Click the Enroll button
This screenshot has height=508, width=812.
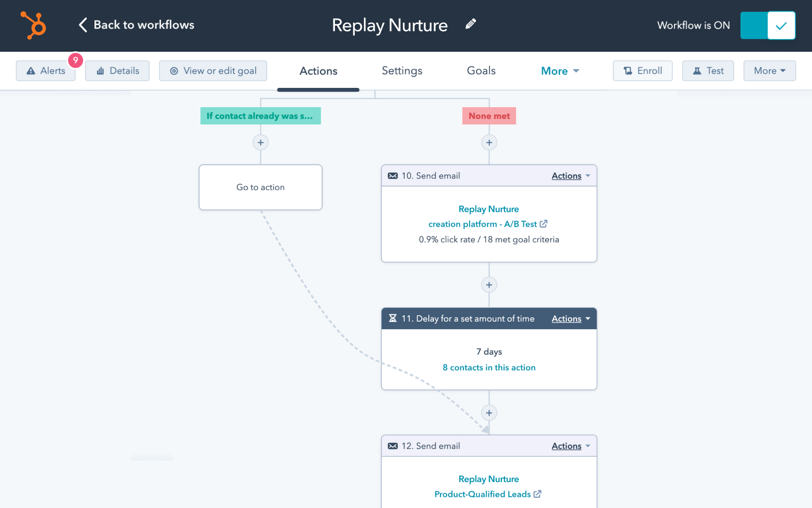click(x=642, y=71)
